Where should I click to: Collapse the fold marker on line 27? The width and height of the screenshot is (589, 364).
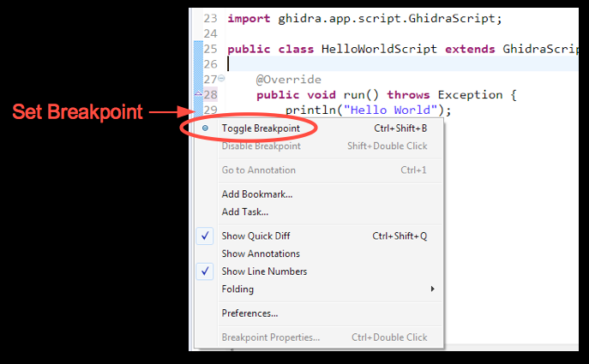tap(222, 79)
